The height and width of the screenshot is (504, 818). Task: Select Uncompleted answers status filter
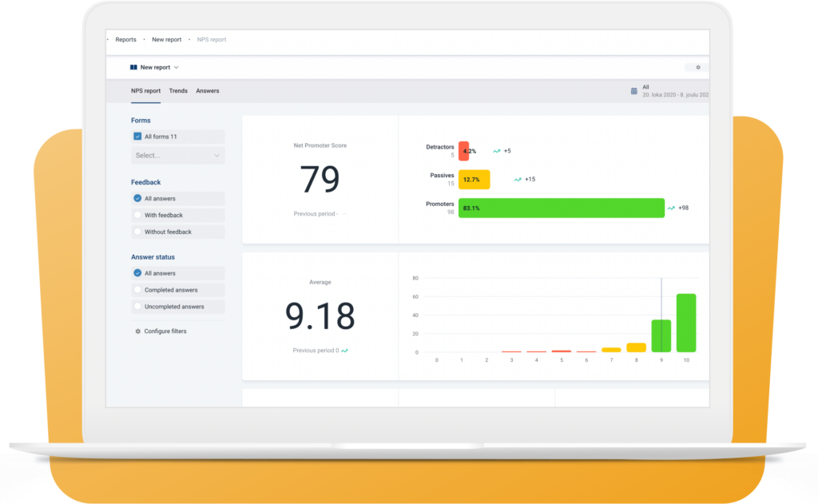click(137, 307)
